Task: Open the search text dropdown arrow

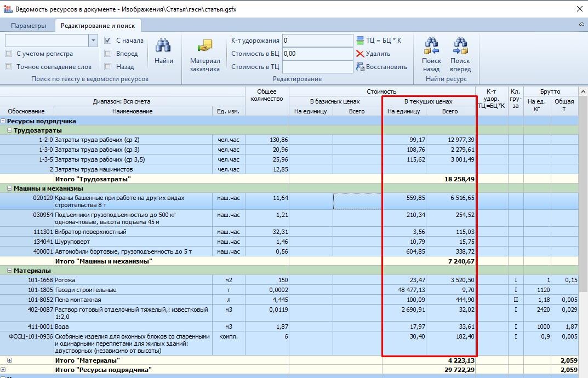Action: point(93,41)
